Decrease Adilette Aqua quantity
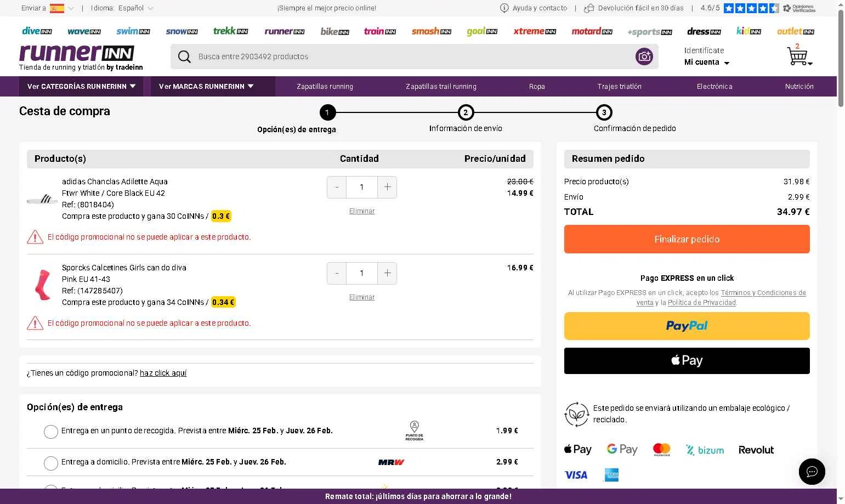845x504 pixels. pyautogui.click(x=337, y=187)
